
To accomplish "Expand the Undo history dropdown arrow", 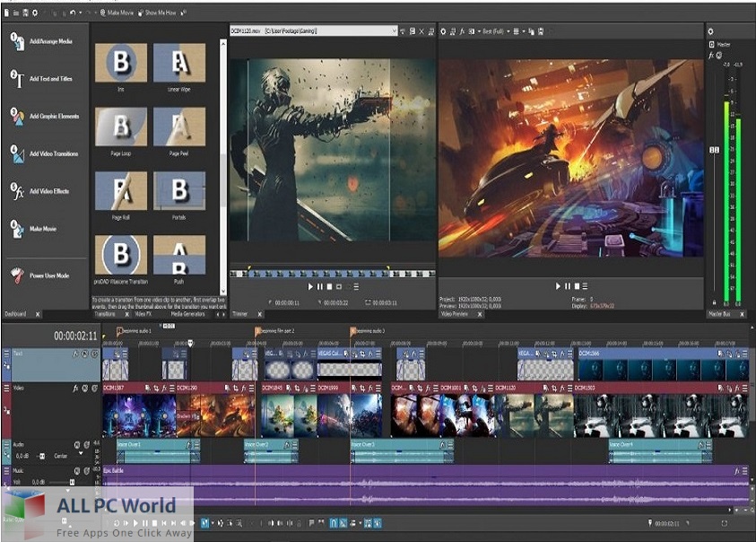I will click(x=80, y=13).
